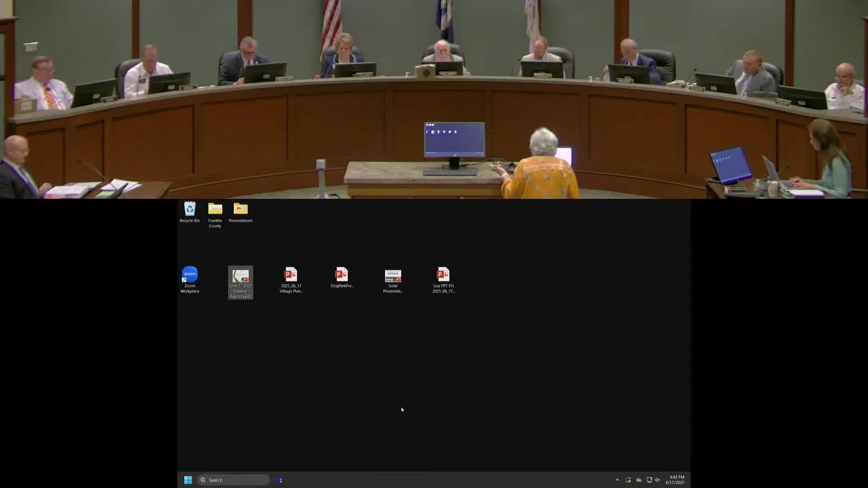Click the council meeting video feed
Viewport: 868px width, 488px height.
click(434, 99)
